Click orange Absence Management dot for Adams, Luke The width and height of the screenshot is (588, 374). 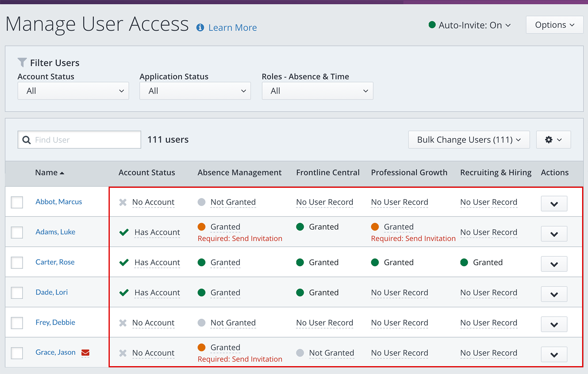click(x=201, y=227)
